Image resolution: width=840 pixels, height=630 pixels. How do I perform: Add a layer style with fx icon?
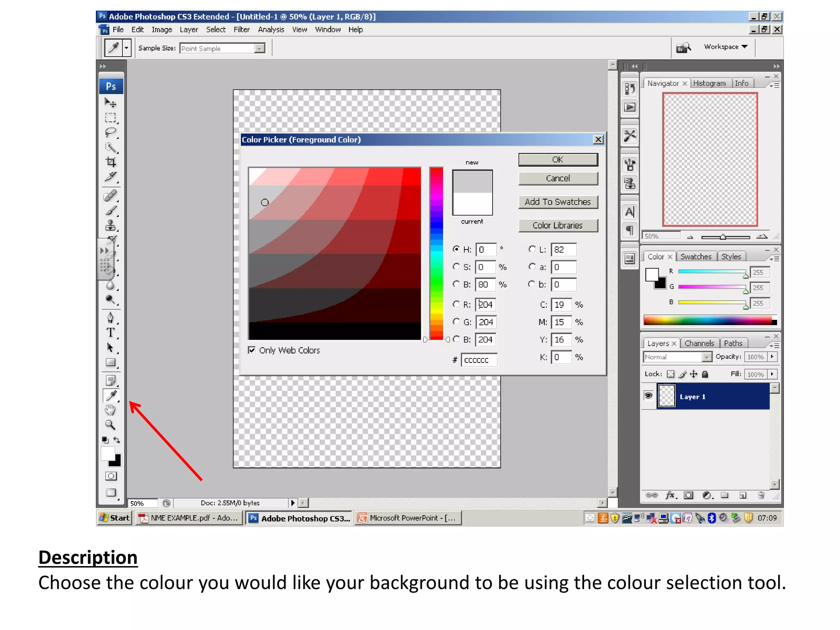click(x=670, y=495)
